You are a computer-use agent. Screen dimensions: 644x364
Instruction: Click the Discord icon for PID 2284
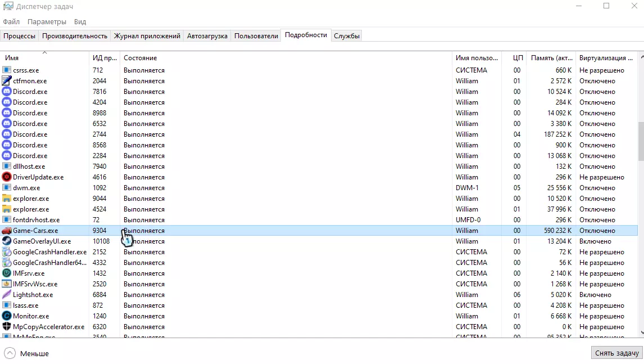tap(7, 156)
